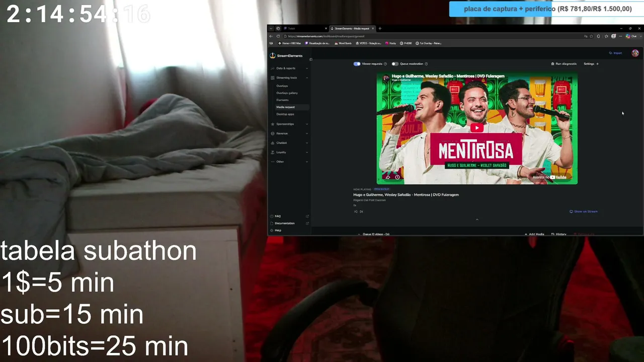Toggle the Viewer requests switch
The height and width of the screenshot is (362, 644).
[357, 64]
